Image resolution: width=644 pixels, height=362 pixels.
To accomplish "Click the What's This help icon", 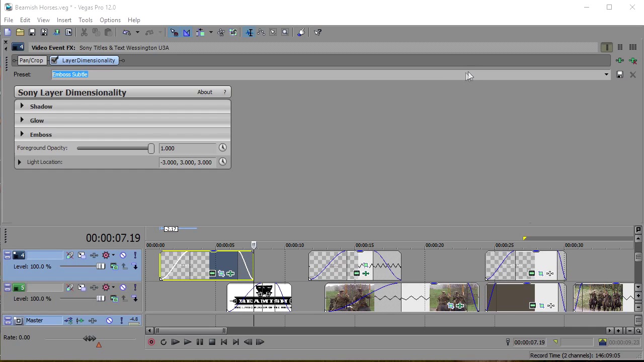I will coord(318,32).
